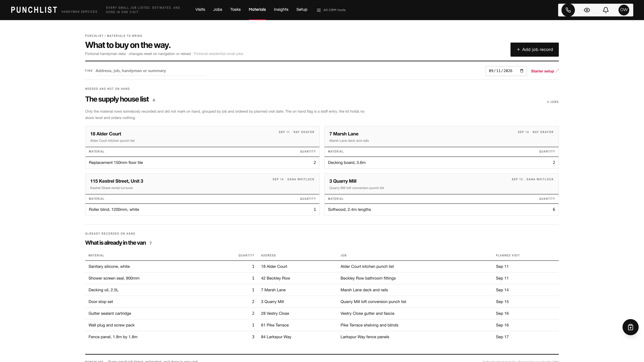Select the 115 Kestrel Street, Unit 3 heading
644x362 pixels.
click(x=117, y=181)
